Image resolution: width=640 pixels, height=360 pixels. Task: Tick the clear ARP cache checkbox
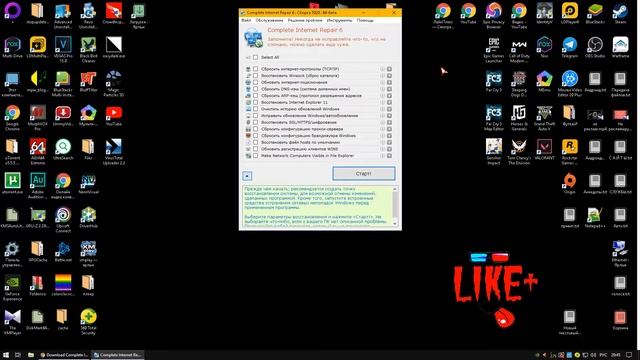[x=256, y=96]
